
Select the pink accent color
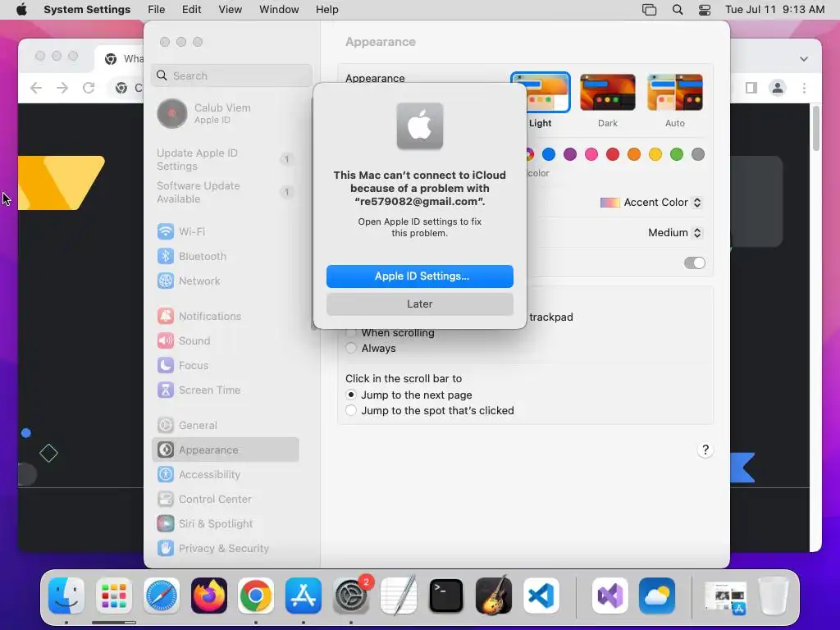point(591,154)
